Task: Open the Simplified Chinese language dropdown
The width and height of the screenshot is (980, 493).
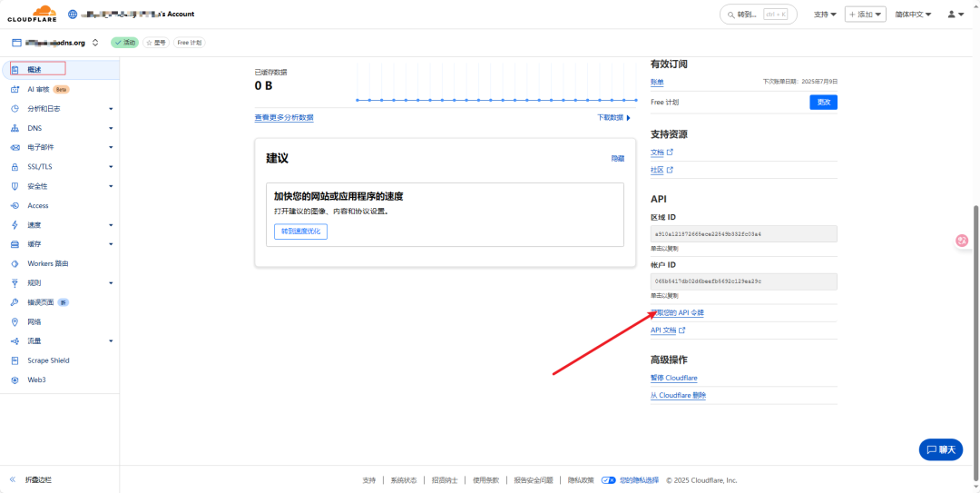Action: pyautogui.click(x=913, y=14)
